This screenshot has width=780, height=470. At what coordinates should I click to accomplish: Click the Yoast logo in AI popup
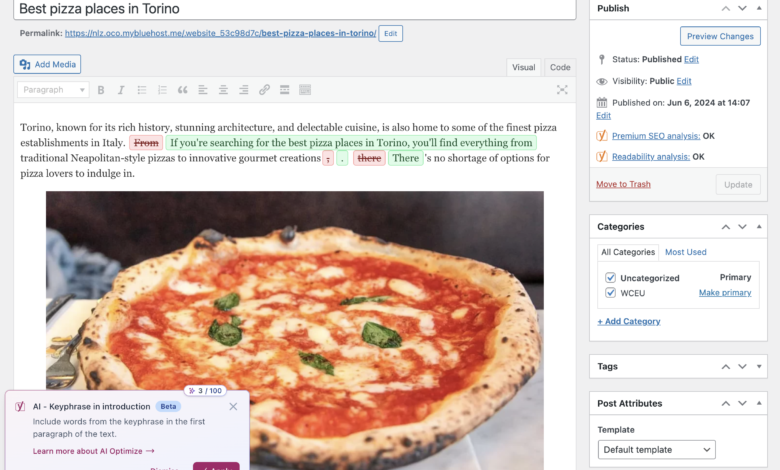(x=20, y=406)
